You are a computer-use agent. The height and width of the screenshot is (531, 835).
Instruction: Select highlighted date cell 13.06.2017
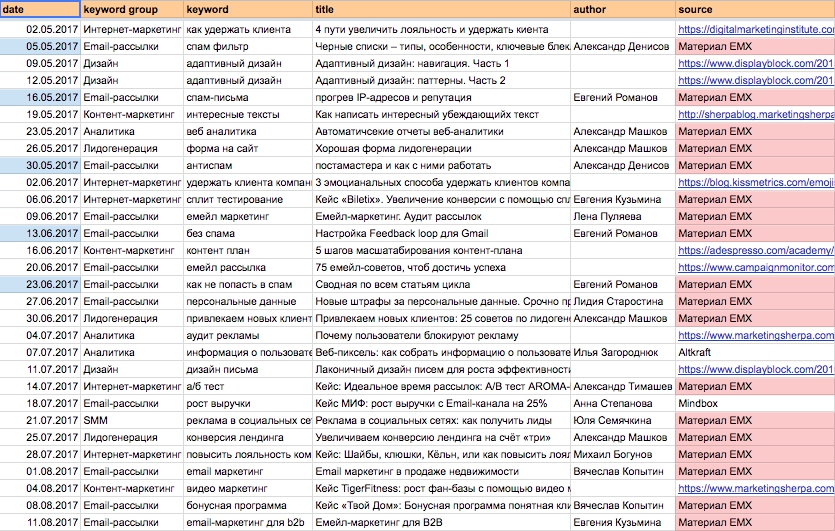[x=40, y=233]
